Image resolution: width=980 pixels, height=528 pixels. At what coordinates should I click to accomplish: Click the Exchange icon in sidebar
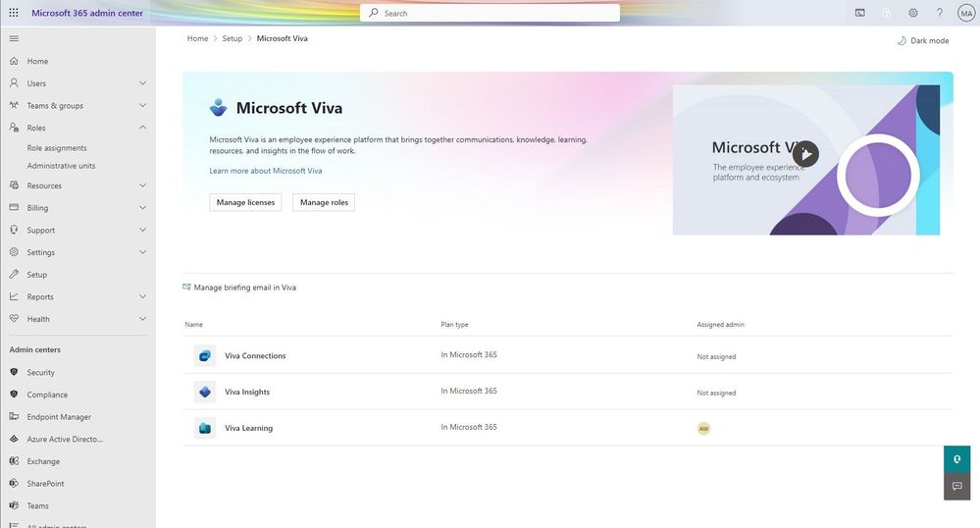tap(14, 460)
